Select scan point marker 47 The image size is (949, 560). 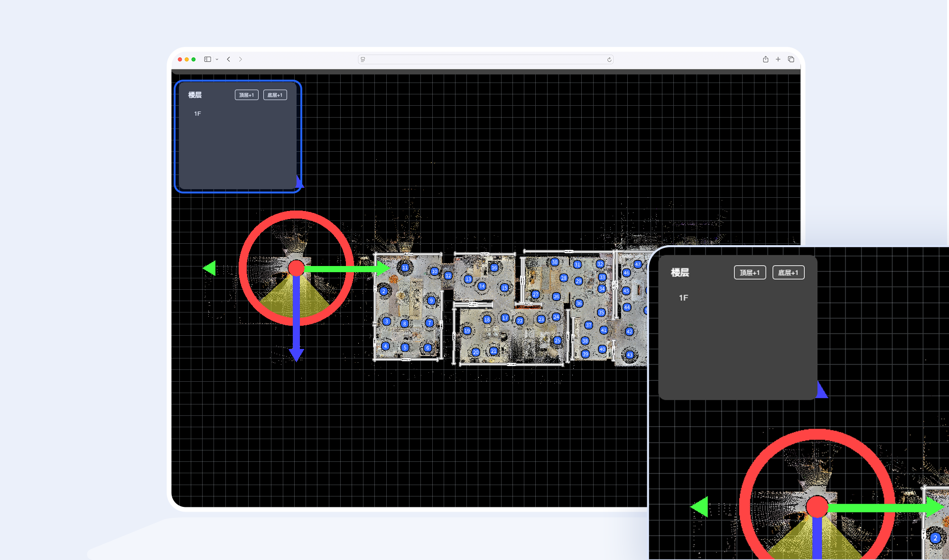pyautogui.click(x=638, y=264)
